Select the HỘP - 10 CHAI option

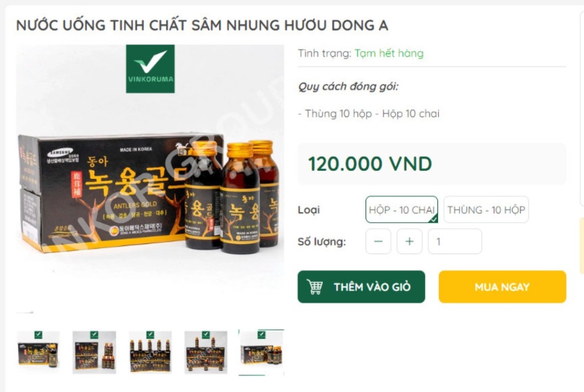pos(401,209)
